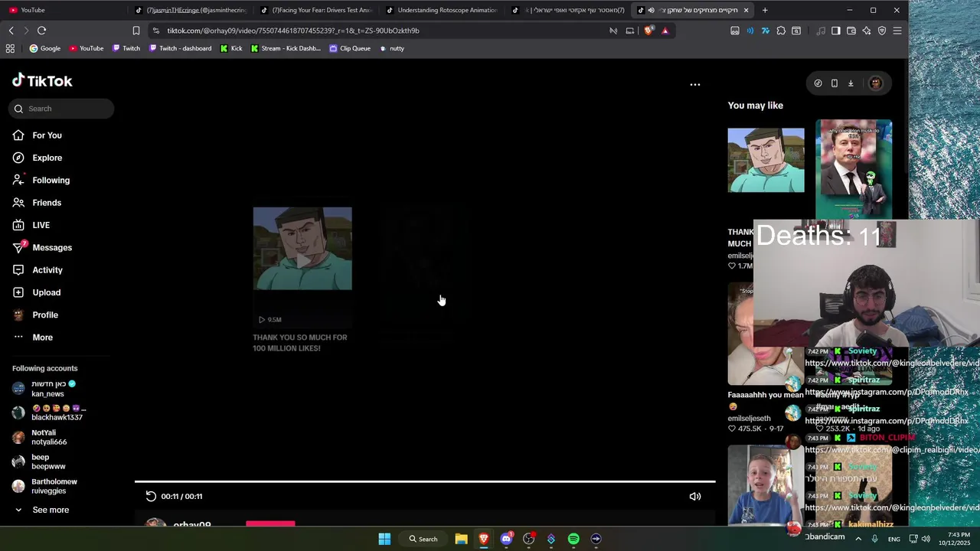Switch to Facing Your Fear Drivers Test tab
Image resolution: width=980 pixels, height=551 pixels.
(315, 10)
